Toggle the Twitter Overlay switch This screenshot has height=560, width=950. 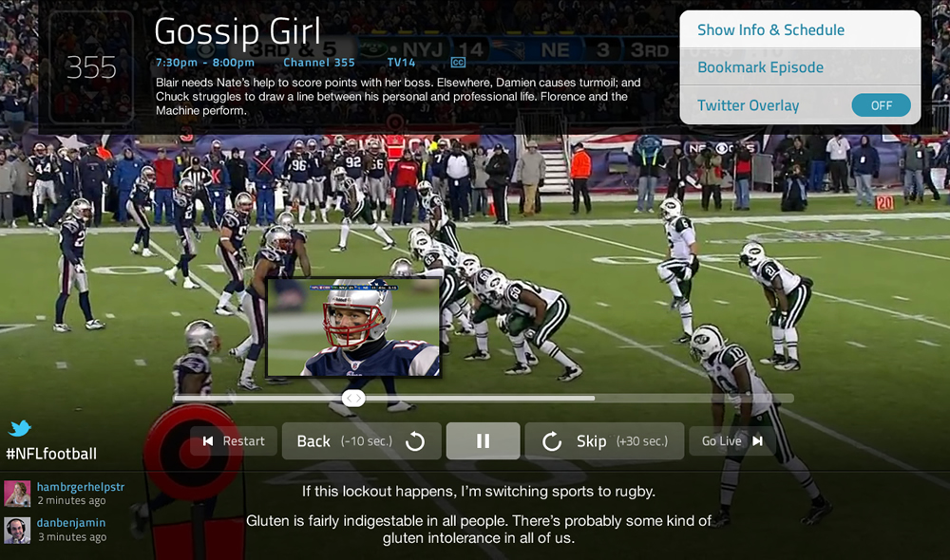point(881,105)
